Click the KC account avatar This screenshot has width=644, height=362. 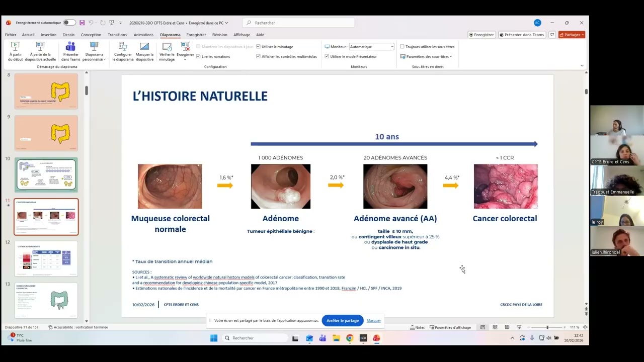(x=537, y=23)
